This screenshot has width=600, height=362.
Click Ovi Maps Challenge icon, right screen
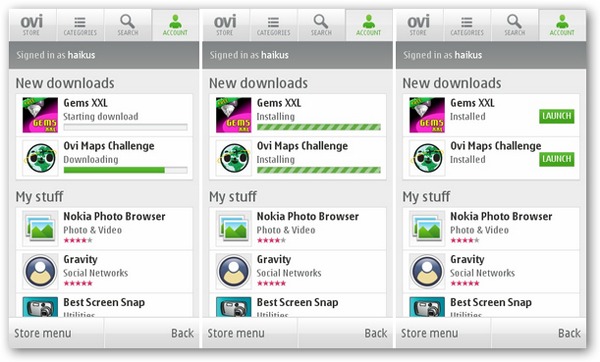(x=427, y=158)
